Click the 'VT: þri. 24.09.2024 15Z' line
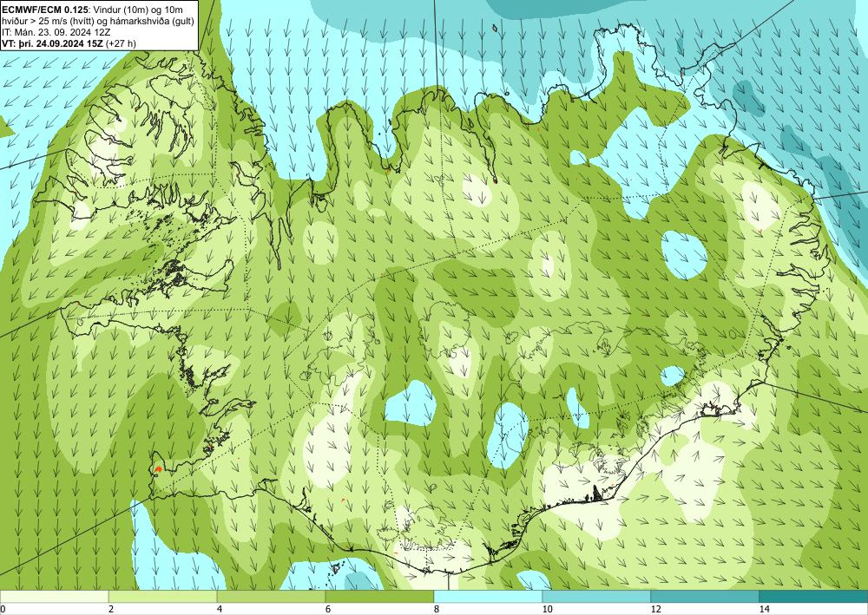The image size is (868, 615). (52, 43)
